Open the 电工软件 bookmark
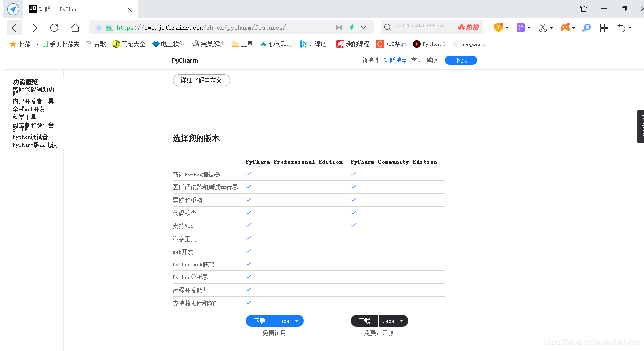 168,44
